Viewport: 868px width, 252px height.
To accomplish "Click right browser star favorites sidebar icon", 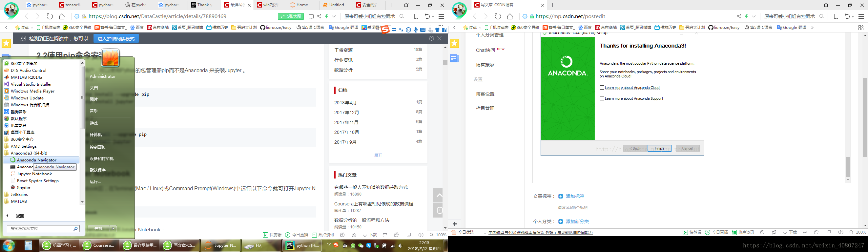I will (454, 43).
